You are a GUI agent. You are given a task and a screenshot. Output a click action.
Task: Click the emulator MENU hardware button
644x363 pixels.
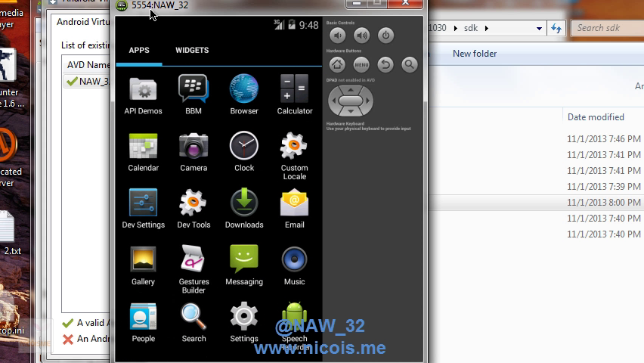point(361,64)
